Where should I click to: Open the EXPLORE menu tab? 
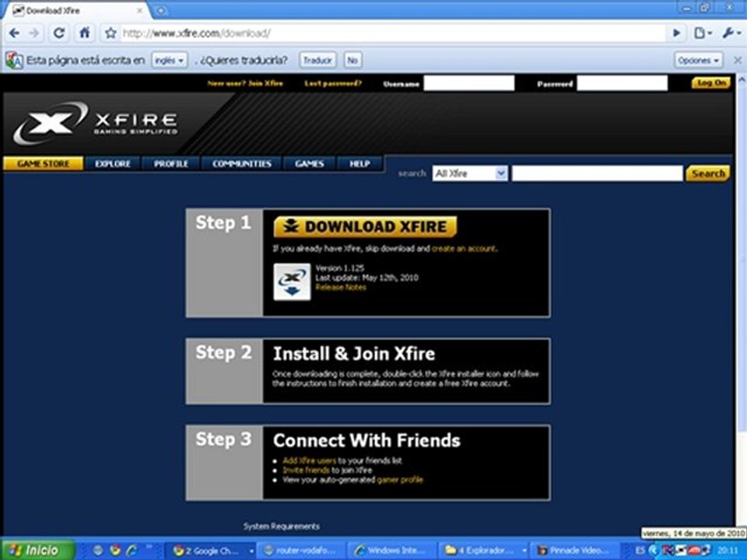tap(112, 164)
